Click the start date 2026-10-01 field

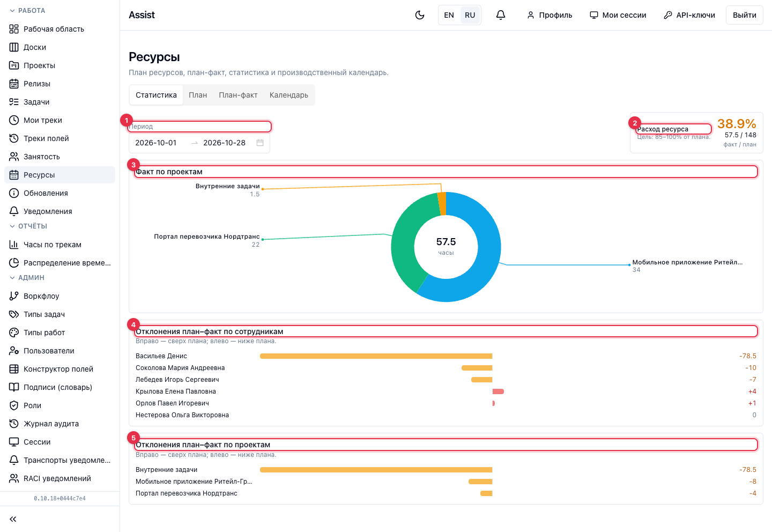point(156,143)
